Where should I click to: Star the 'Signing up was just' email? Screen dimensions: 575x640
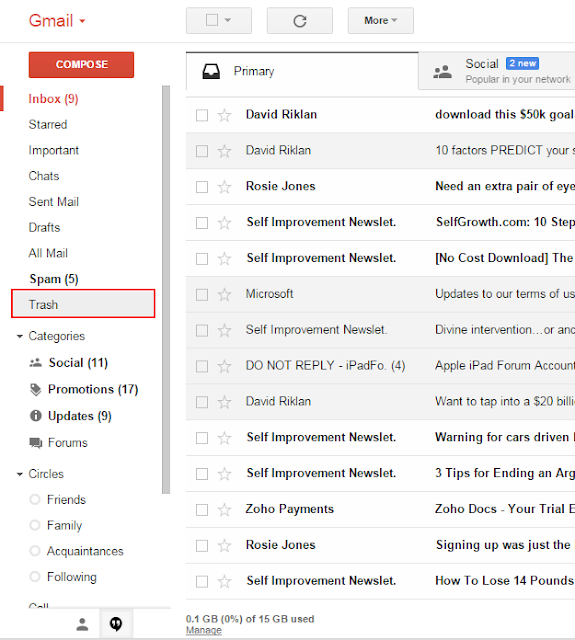(x=224, y=545)
